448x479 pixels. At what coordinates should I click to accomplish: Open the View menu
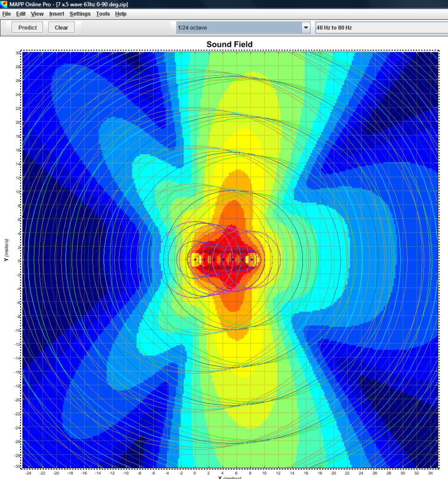pos(37,14)
